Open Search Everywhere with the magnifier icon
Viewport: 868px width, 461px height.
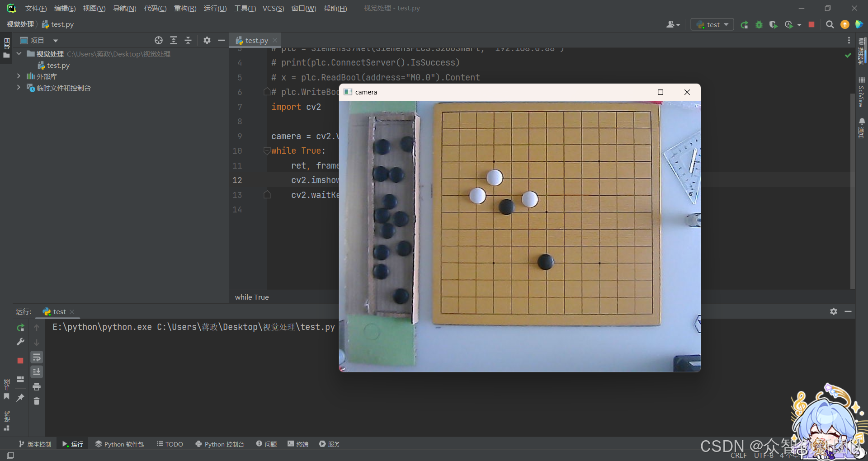click(x=830, y=24)
